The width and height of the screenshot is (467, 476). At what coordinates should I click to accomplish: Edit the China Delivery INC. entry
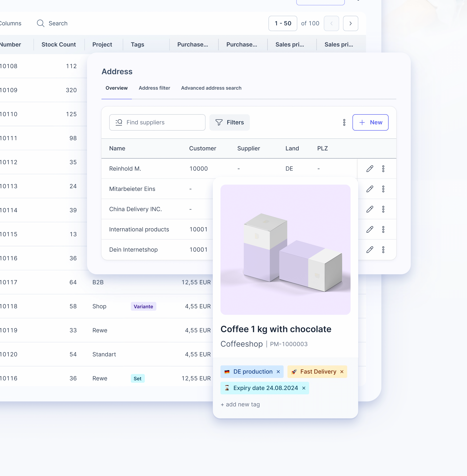tap(370, 209)
